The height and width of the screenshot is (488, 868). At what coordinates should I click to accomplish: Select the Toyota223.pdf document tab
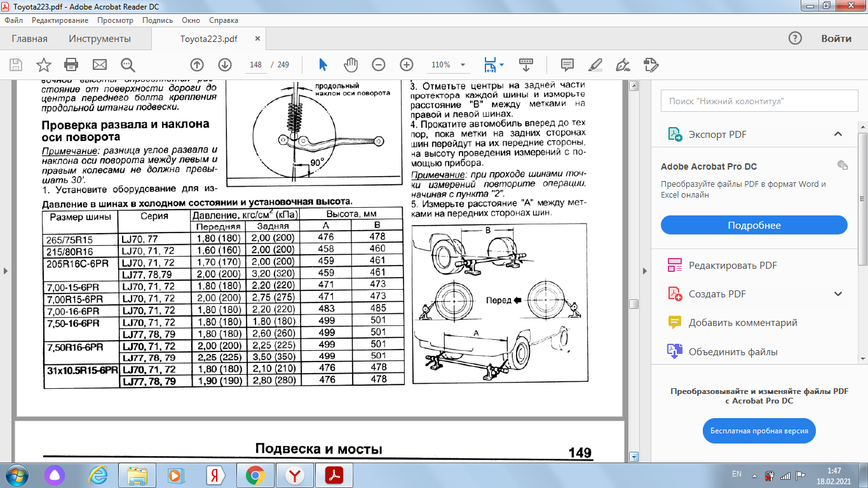click(208, 39)
